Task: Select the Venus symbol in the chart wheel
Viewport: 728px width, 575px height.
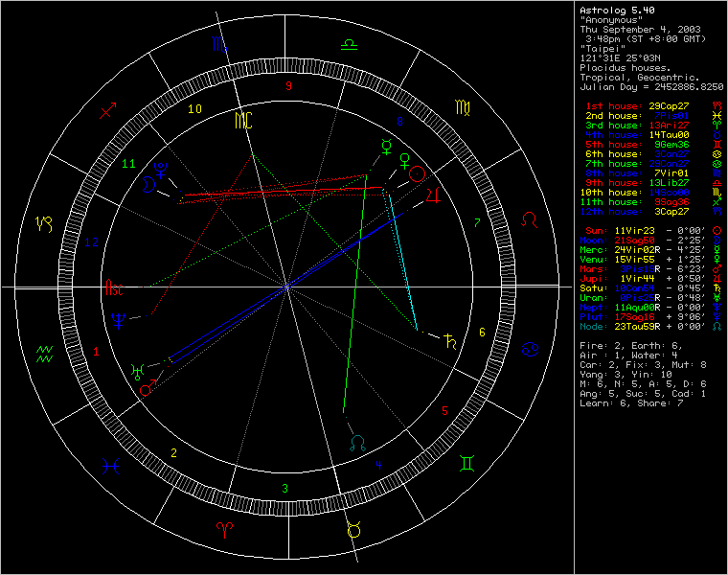Action: pyautogui.click(x=405, y=161)
